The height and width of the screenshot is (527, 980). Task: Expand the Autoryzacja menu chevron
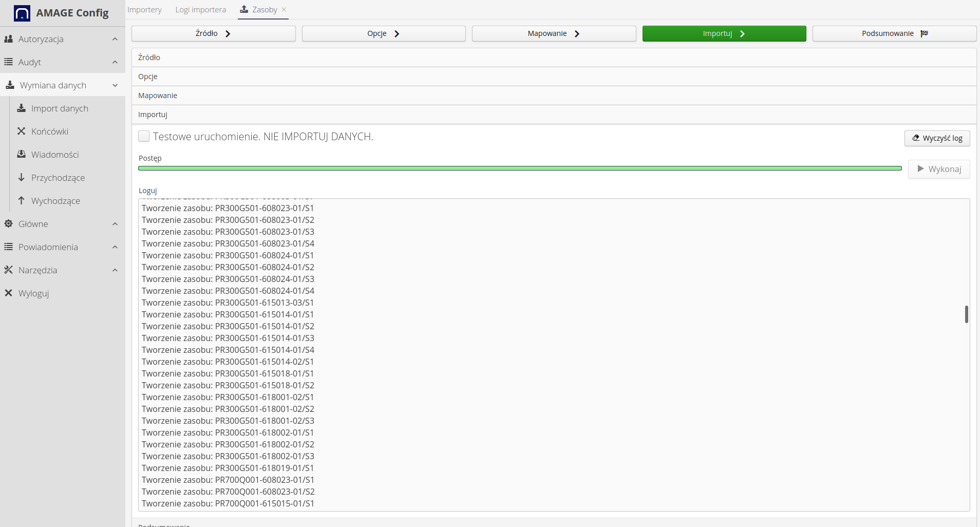[x=115, y=39]
